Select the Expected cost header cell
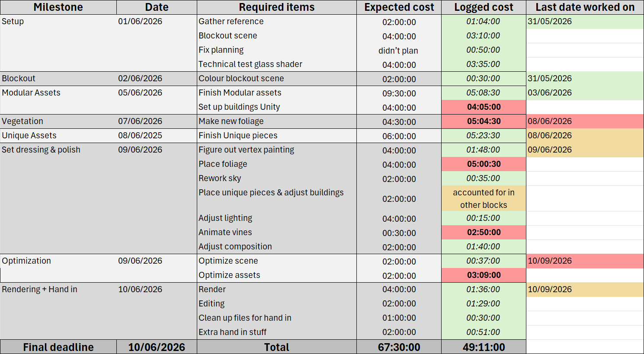The image size is (644, 354). 399,7
